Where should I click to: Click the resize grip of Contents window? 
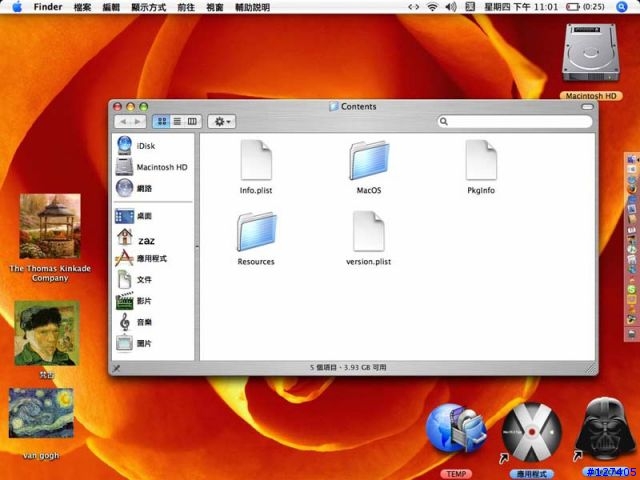(x=591, y=369)
